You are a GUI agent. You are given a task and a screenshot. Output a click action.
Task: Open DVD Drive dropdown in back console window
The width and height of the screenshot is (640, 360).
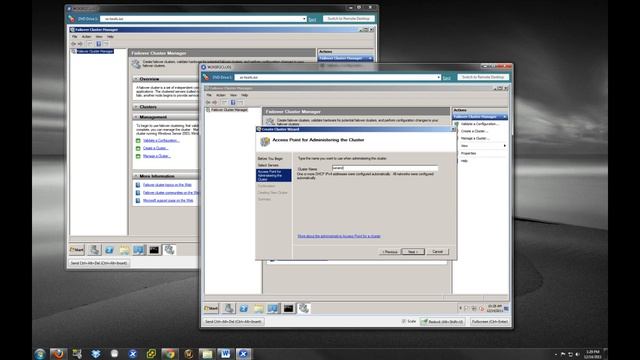(x=304, y=19)
